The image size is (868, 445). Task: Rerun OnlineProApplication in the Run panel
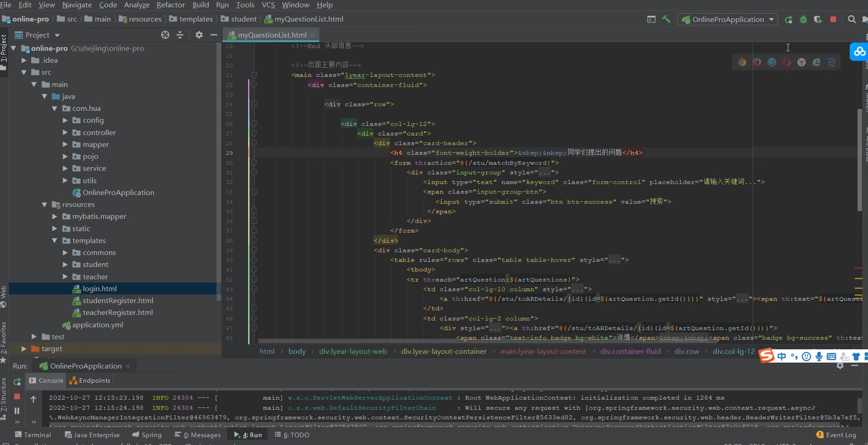coord(17,381)
